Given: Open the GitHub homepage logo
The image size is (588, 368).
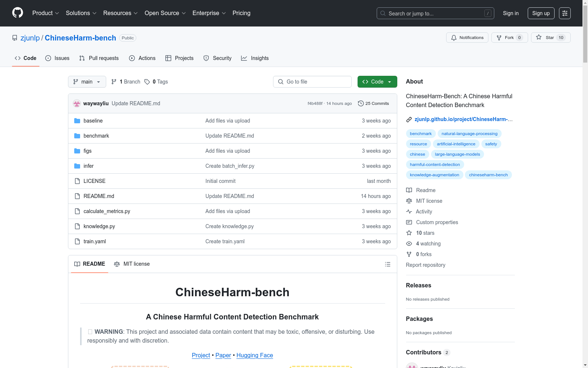Looking at the screenshot, I should [x=18, y=13].
